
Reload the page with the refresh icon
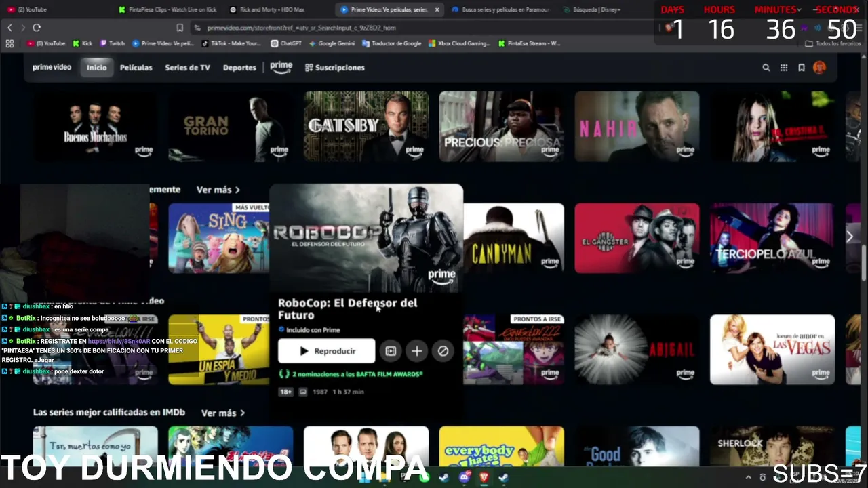[37, 28]
